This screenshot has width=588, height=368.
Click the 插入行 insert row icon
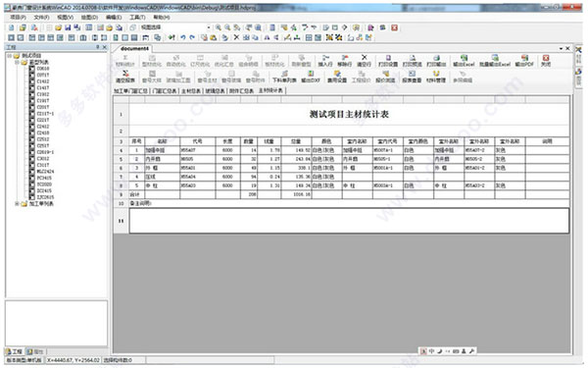(x=325, y=60)
